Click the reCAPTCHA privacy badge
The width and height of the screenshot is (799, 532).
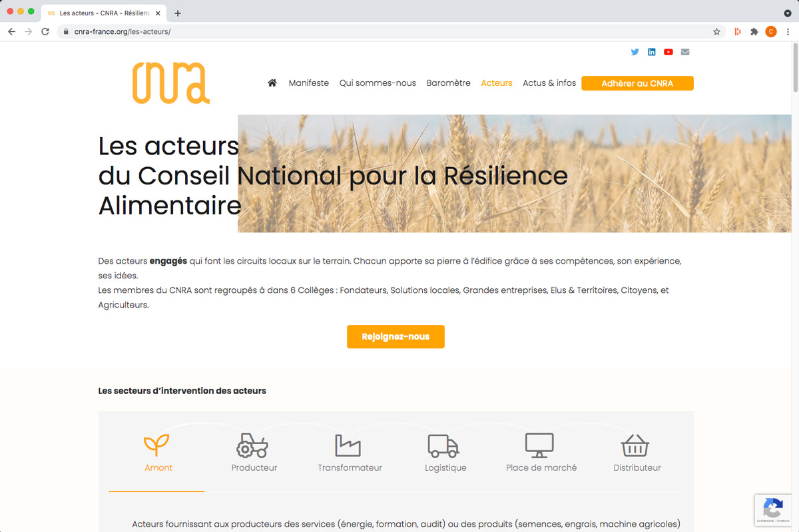(x=773, y=510)
